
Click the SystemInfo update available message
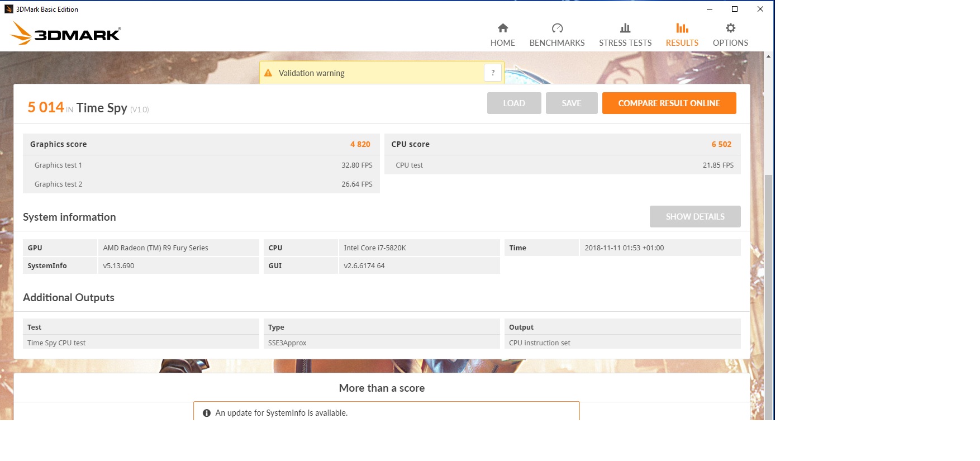coord(282,413)
